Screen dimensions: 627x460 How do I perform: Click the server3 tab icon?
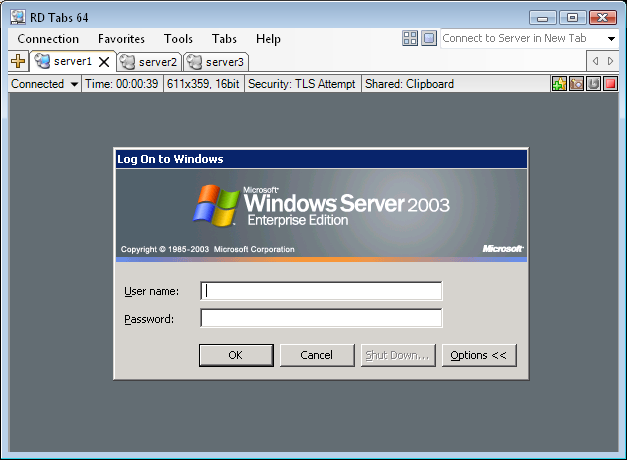click(x=195, y=62)
